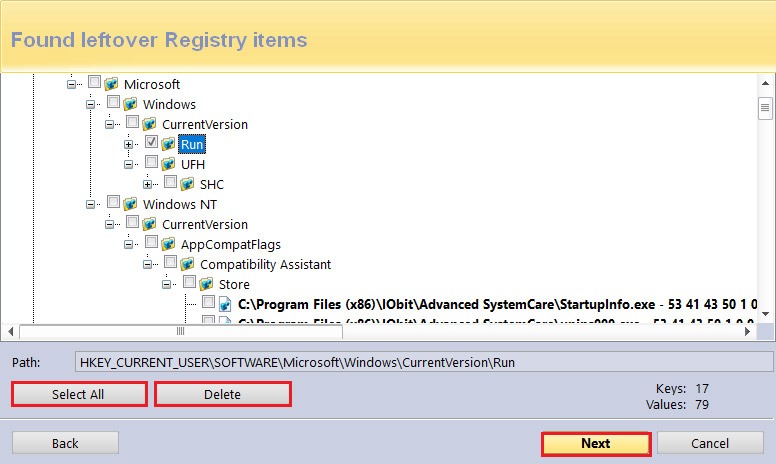776x464 pixels.
Task: Click the horizontal scrollbar right arrow
Action: tap(748, 331)
